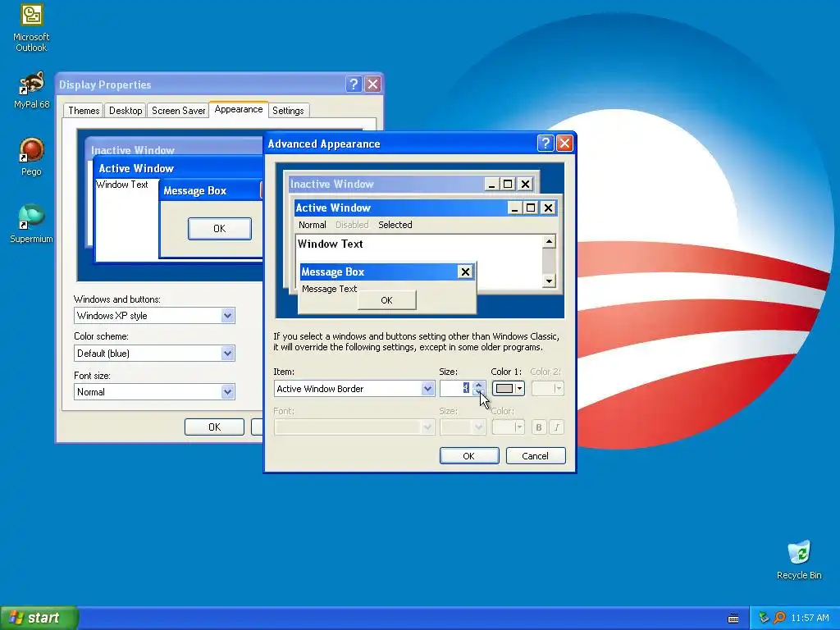This screenshot has width=840, height=630.
Task: Select the Appearance tab
Action: point(239,109)
